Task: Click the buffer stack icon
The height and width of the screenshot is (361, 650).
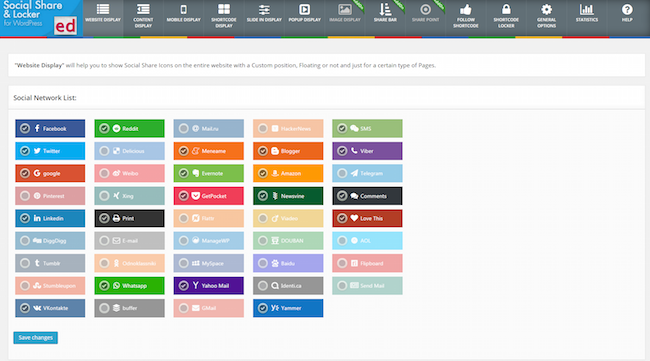Action: coord(116,308)
